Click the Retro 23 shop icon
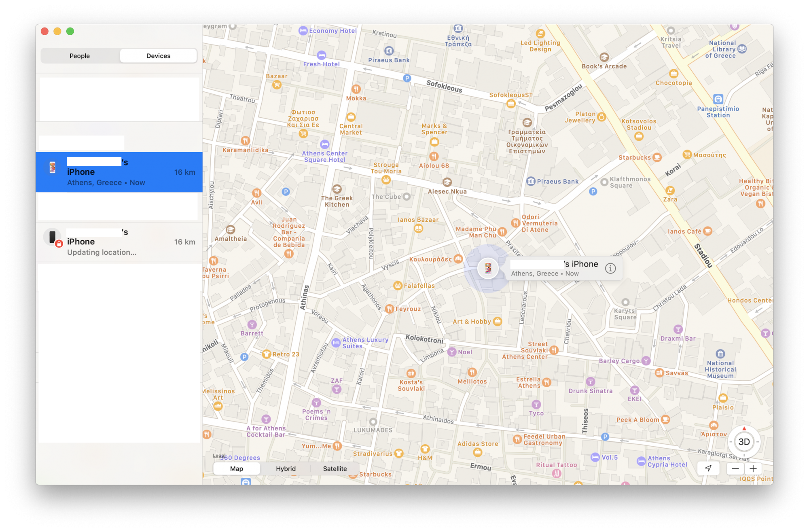Image resolution: width=809 pixels, height=532 pixels. 266,354
